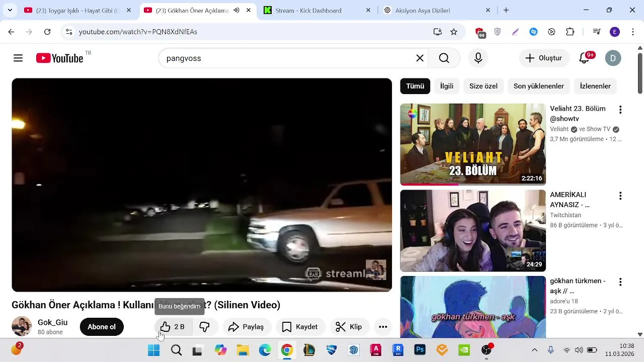Image resolution: width=644 pixels, height=362 pixels.
Task: Open the red shield adblock extension
Action: click(480, 32)
